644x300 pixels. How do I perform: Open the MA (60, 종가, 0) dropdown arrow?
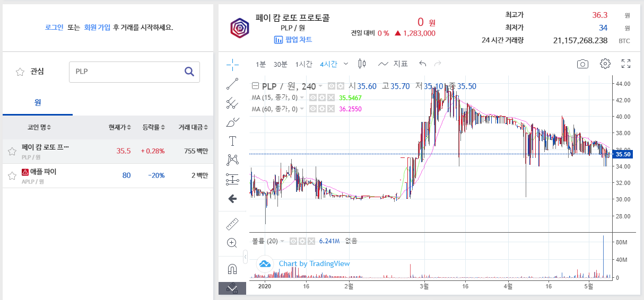coord(302,109)
